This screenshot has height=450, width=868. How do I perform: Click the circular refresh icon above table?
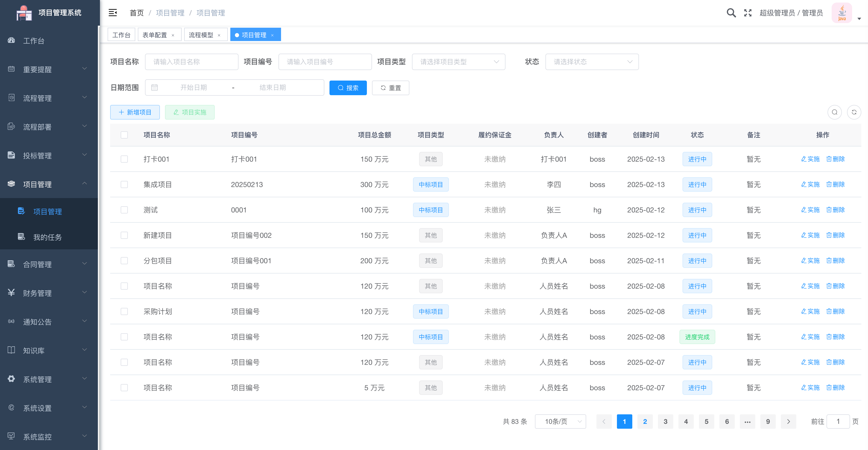coord(854,112)
